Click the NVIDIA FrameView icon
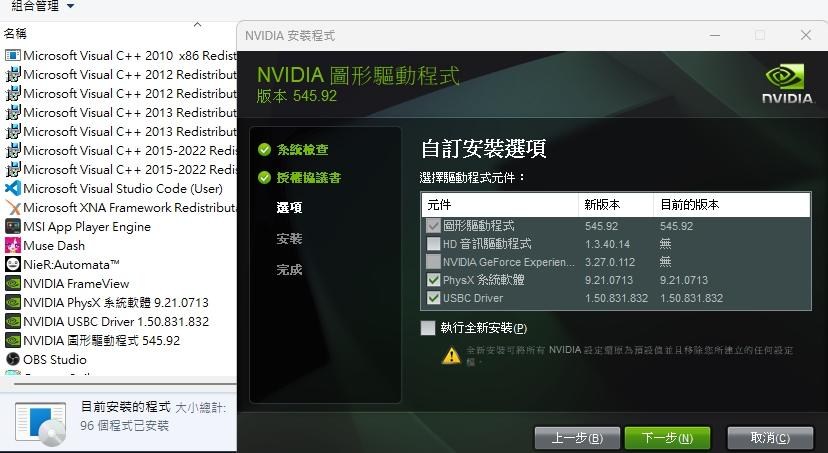This screenshot has width=828, height=453. 13,284
